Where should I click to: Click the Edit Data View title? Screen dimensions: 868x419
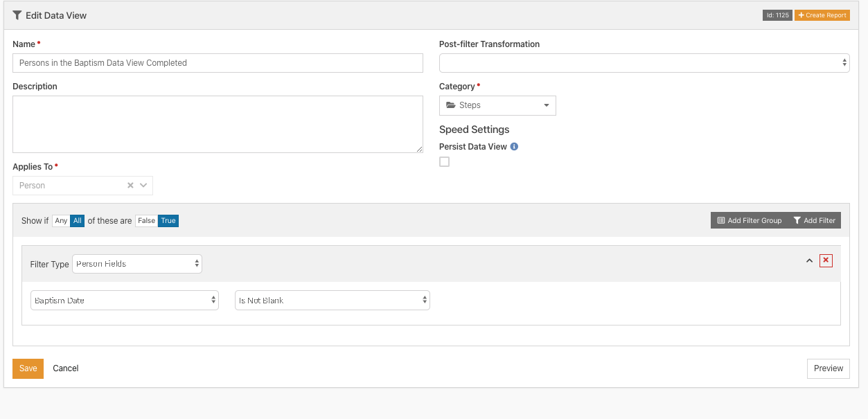56,15
